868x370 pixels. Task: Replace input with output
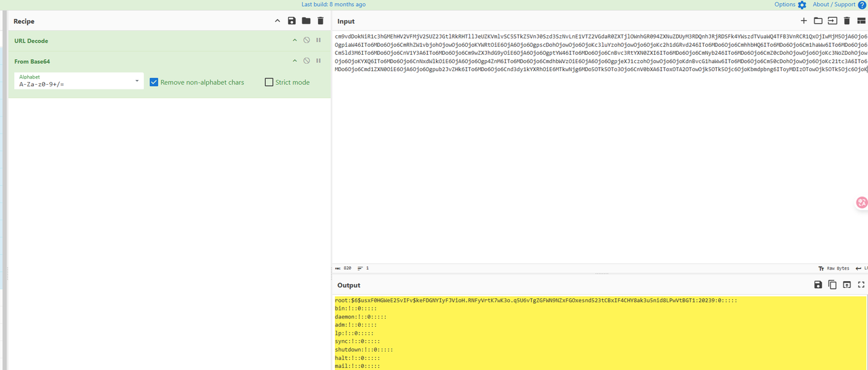click(847, 285)
